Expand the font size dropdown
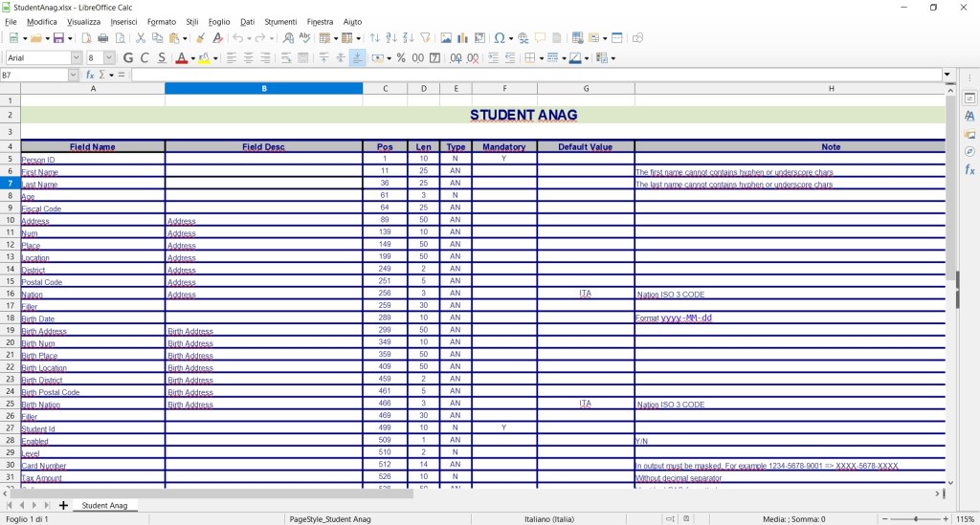Viewport: 980px width, 525px height. (110, 58)
